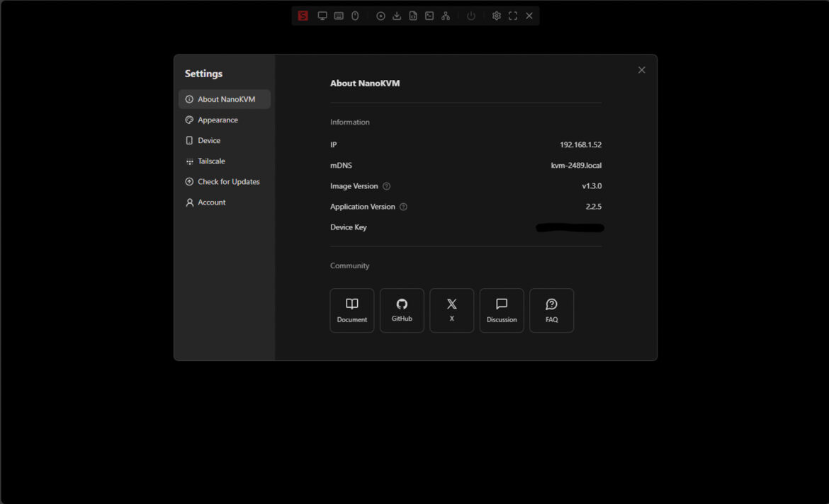
Task: Open the mouse settings icon
Action: click(355, 16)
